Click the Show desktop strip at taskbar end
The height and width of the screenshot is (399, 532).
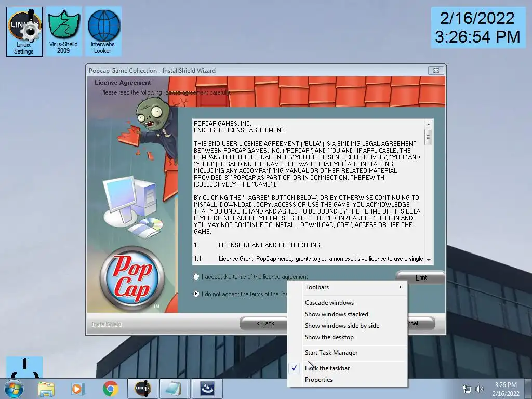528,389
